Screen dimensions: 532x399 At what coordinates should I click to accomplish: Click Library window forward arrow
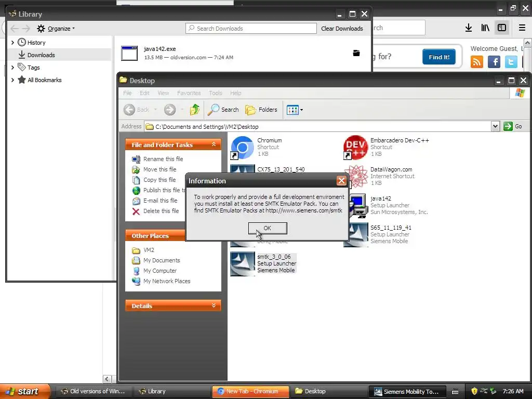(x=26, y=29)
